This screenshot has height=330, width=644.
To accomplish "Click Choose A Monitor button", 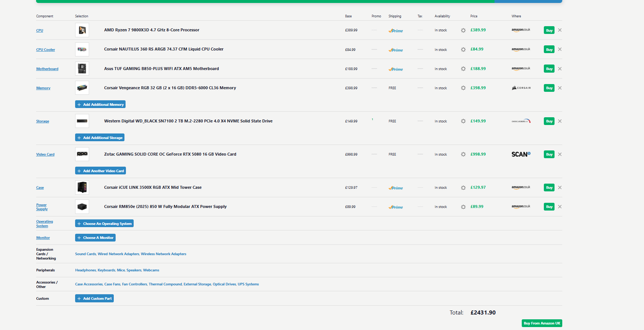I will point(95,238).
